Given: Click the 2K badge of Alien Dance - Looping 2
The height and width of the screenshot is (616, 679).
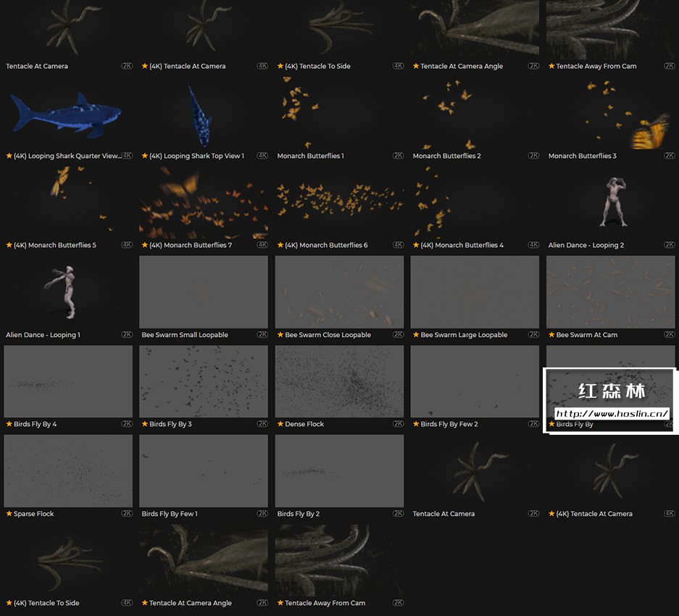Looking at the screenshot, I should pyautogui.click(x=669, y=245).
